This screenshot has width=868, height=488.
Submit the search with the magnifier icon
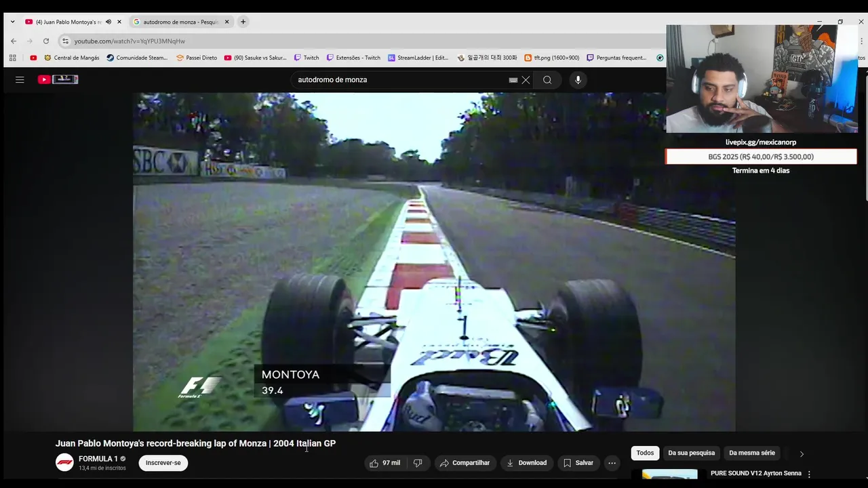point(547,80)
